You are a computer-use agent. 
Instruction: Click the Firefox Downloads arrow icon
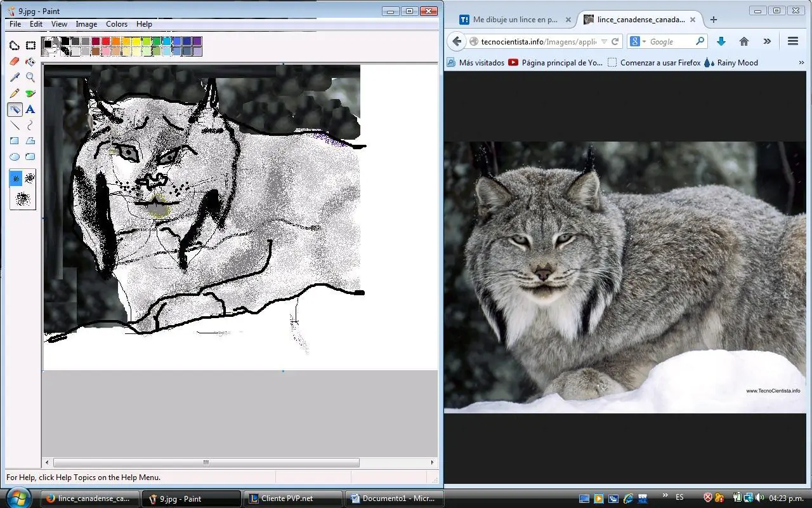[x=721, y=41]
